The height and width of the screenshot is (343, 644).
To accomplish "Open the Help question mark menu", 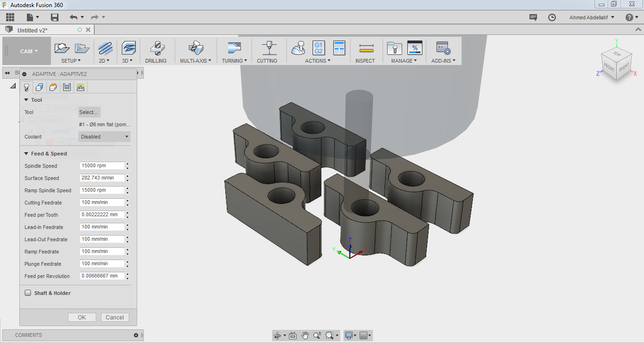I will click(x=632, y=17).
